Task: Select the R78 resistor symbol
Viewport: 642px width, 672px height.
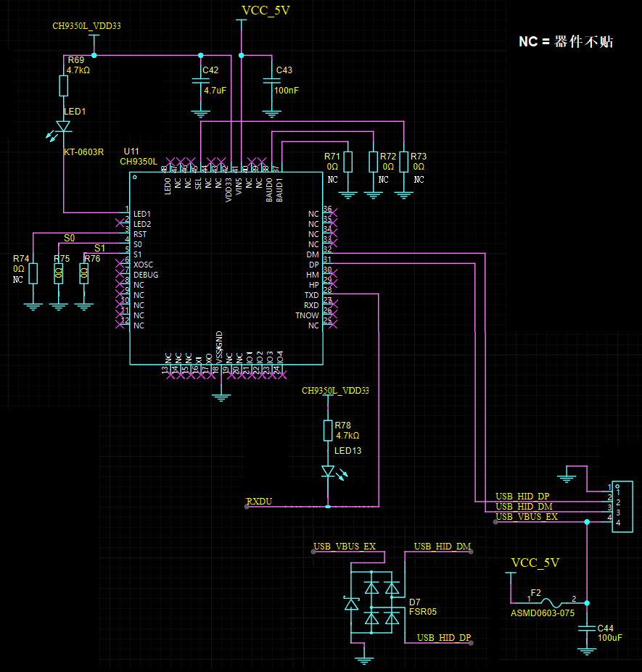Action: (328, 431)
